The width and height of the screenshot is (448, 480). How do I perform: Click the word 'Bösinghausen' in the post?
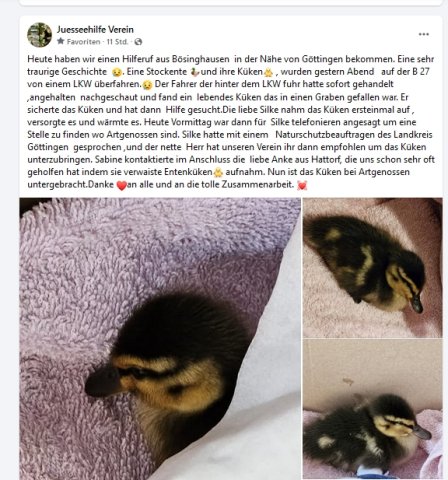point(201,59)
